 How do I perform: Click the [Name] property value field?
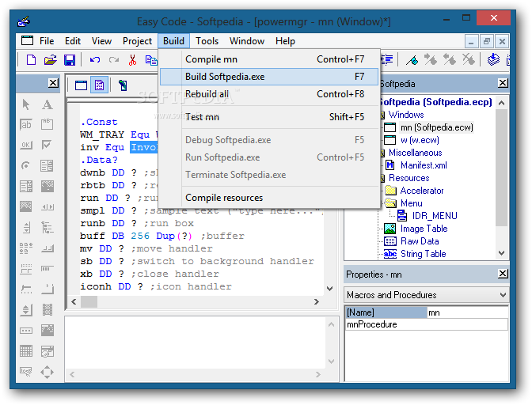pos(467,312)
